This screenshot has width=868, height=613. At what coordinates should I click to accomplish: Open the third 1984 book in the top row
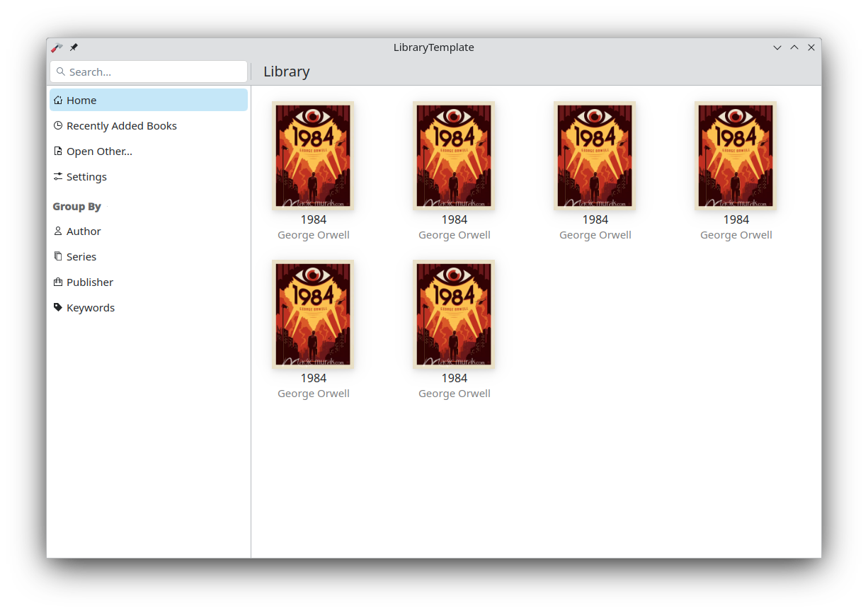[595, 156]
